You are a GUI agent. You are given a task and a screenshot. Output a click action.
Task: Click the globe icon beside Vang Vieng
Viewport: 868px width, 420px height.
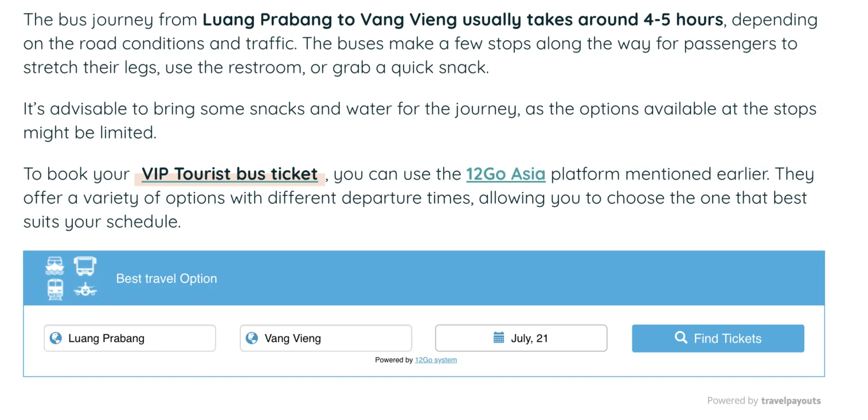click(252, 338)
